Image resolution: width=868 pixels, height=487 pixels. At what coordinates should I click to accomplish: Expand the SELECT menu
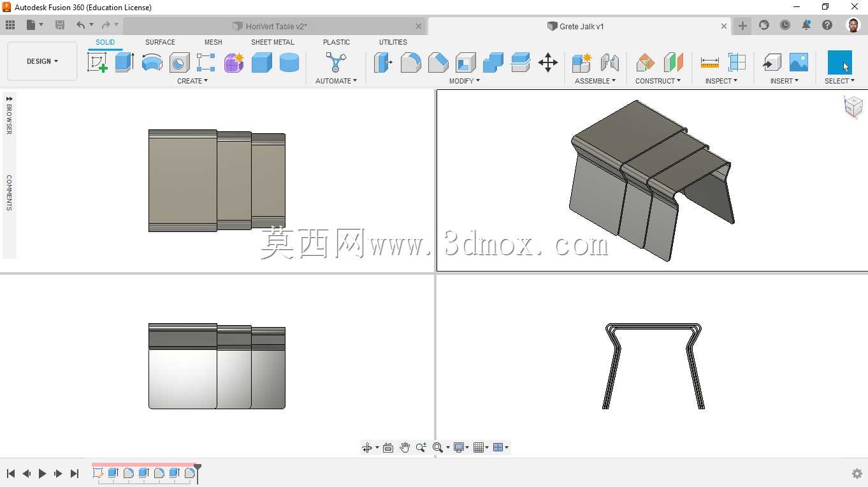click(839, 81)
